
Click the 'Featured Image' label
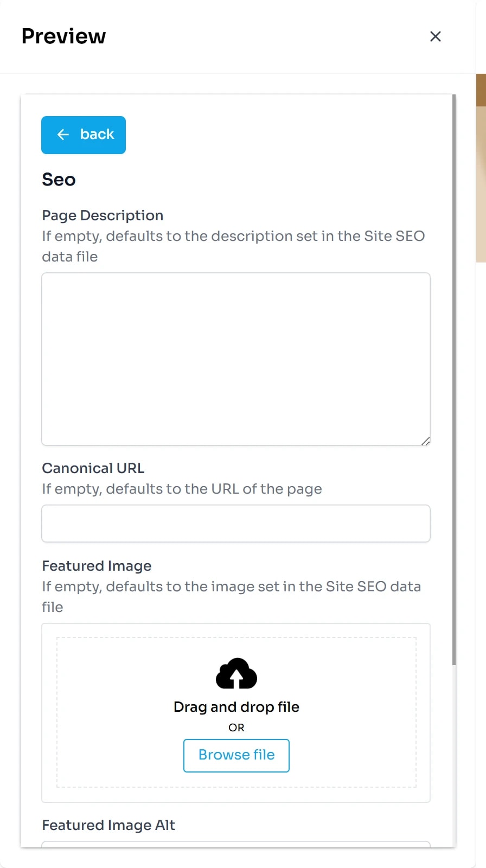click(x=97, y=566)
